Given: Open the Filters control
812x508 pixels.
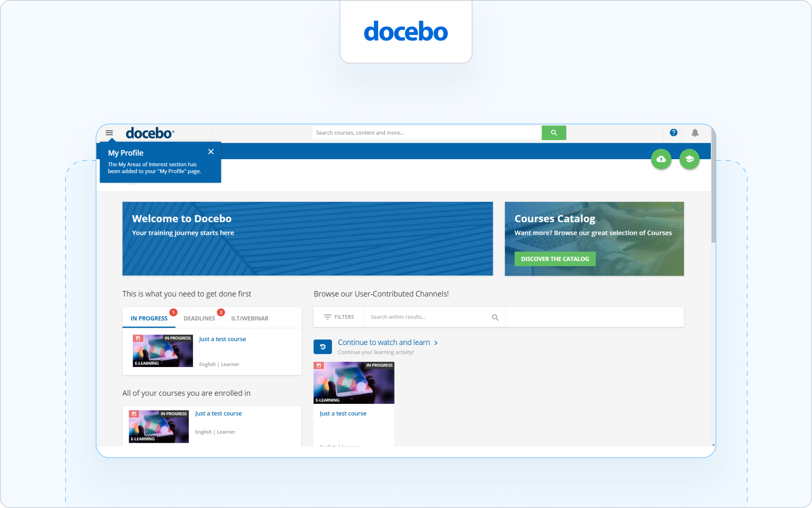Looking at the screenshot, I should pyautogui.click(x=339, y=317).
